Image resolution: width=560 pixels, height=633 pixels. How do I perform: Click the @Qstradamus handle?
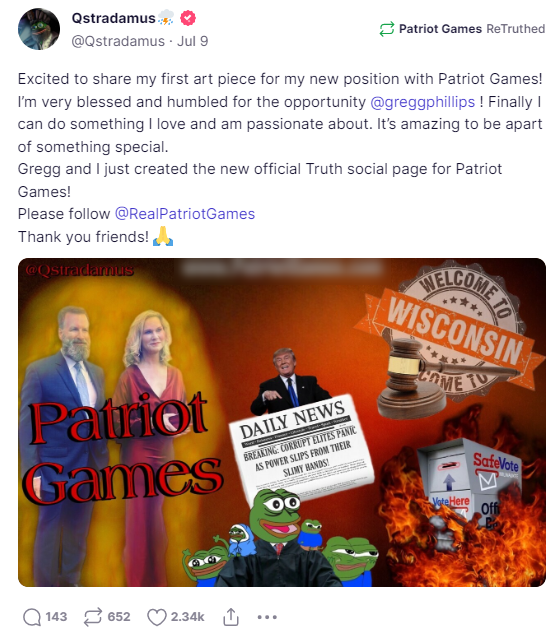point(118,41)
